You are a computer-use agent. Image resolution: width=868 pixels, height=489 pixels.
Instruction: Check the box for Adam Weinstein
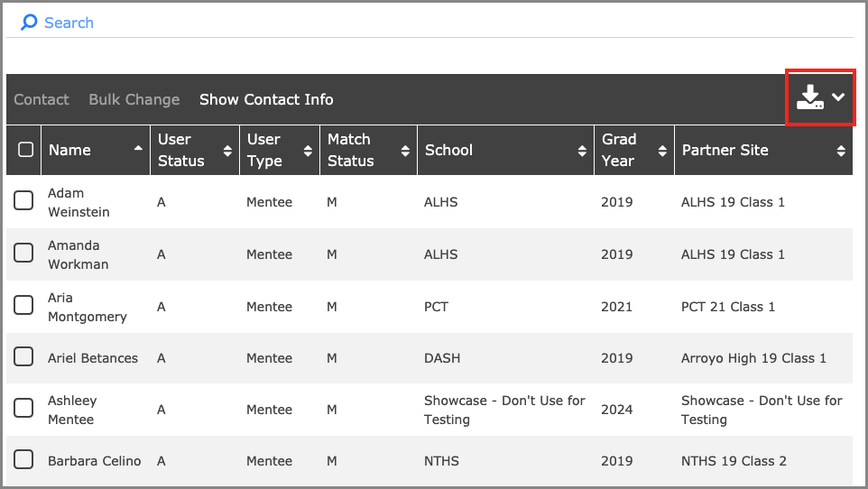point(23,202)
